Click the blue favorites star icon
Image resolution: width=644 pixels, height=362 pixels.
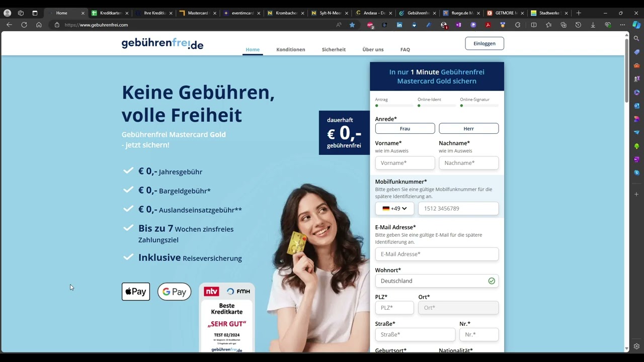point(352,25)
